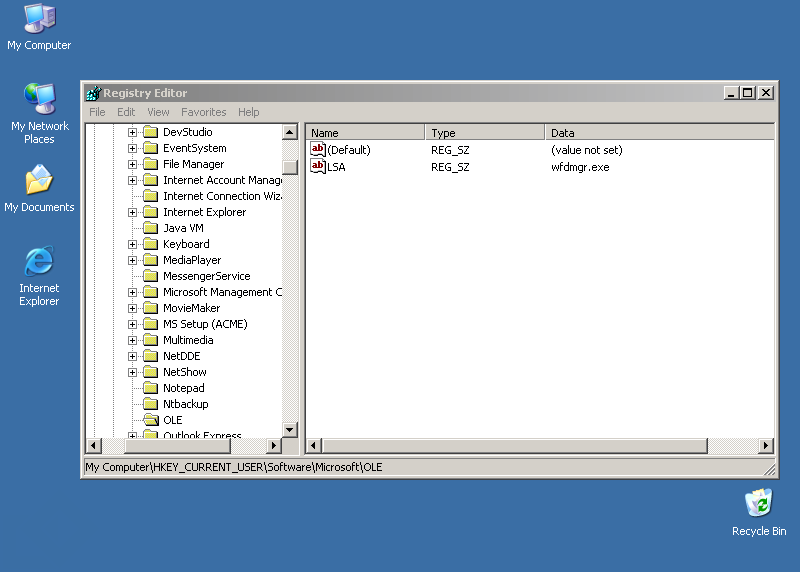Click the tree pane horizontal scroll thumb
The image size is (800, 572).
(x=178, y=445)
